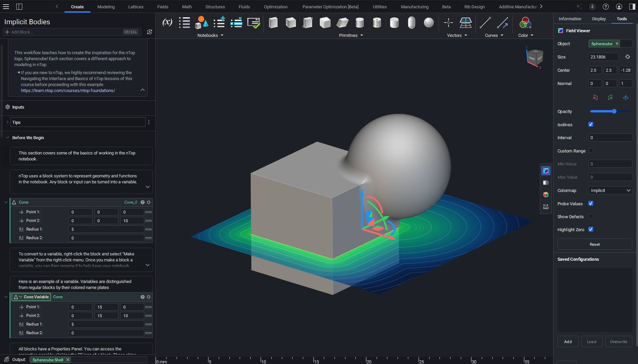Activate the Field Viewer viewport tool icon

pos(546,171)
